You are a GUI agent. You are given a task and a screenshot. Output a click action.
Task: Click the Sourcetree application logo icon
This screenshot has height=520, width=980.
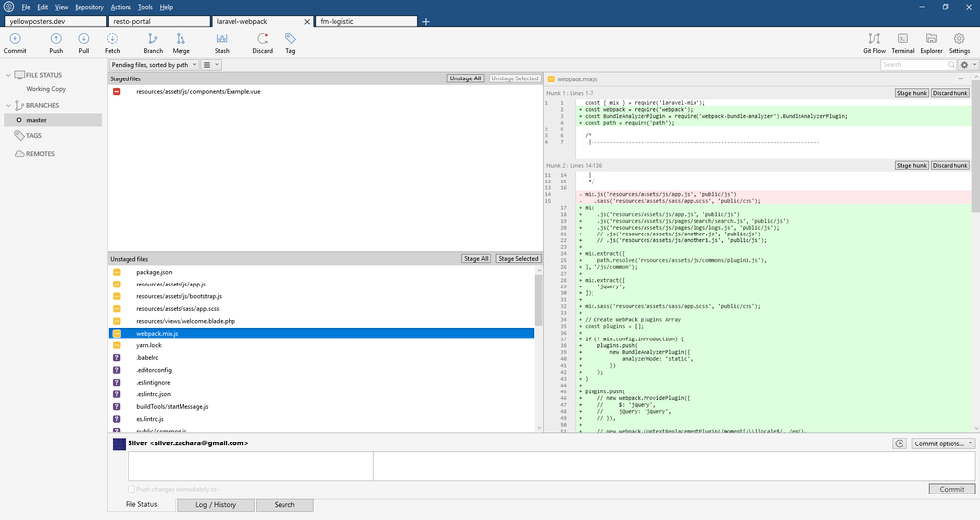click(9, 7)
